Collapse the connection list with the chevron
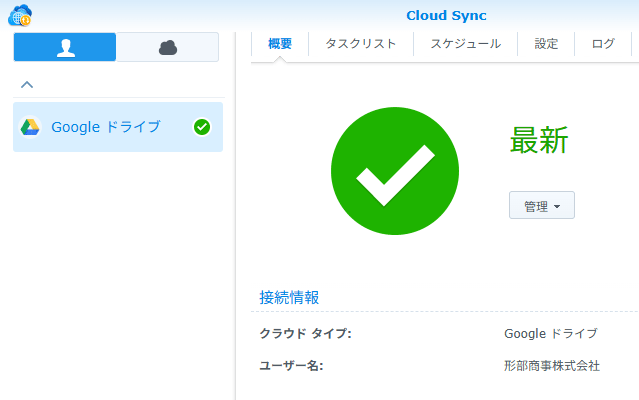Image resolution: width=639 pixels, height=400 pixels. click(x=27, y=85)
